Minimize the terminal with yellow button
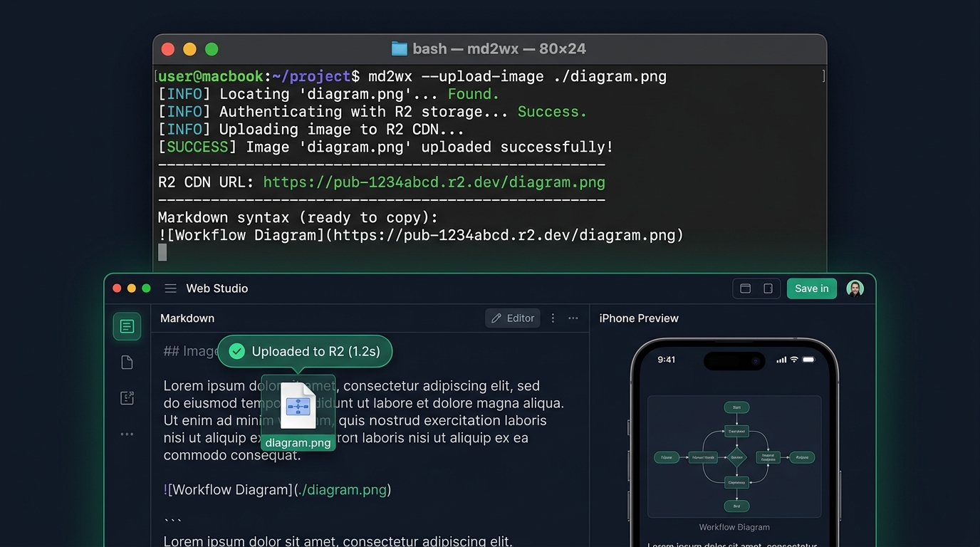The width and height of the screenshot is (980, 547). pos(189,49)
